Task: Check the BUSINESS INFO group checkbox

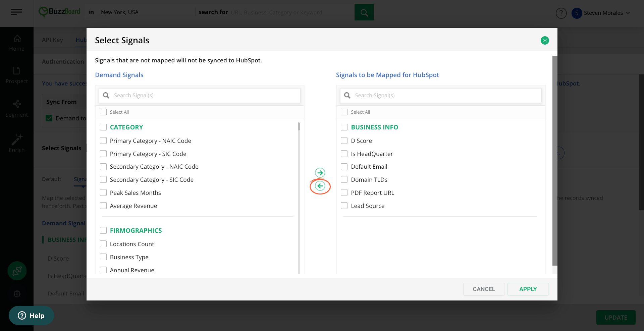Action: pyautogui.click(x=344, y=127)
